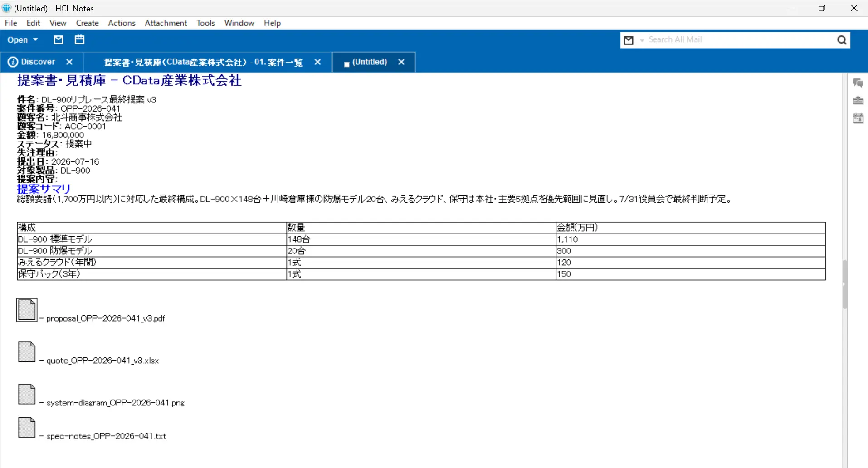Screen dimensions: 868x468
Task: Select spec-notes_OPP-2026-041.txt attachment icon
Action: (x=27, y=428)
